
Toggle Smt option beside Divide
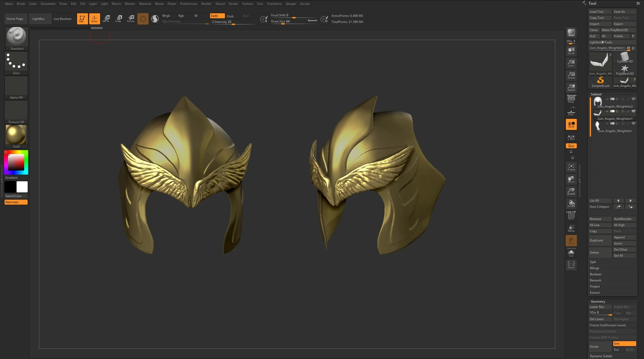coord(624,344)
